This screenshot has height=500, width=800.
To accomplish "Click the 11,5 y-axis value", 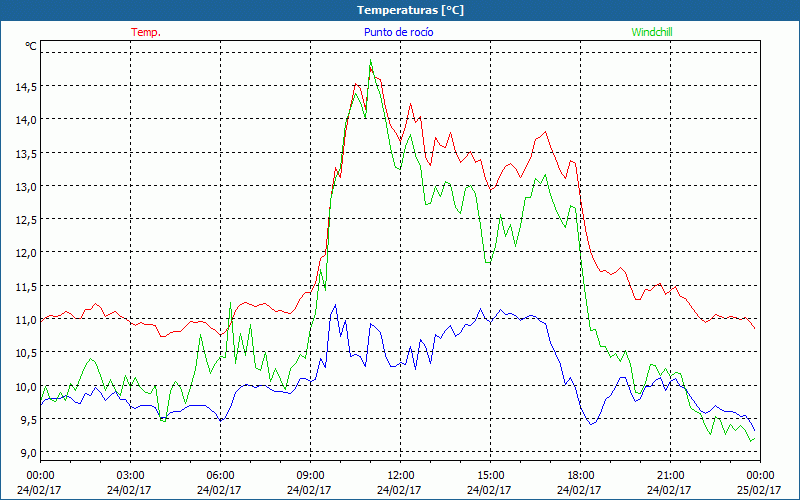I will click(x=26, y=287).
